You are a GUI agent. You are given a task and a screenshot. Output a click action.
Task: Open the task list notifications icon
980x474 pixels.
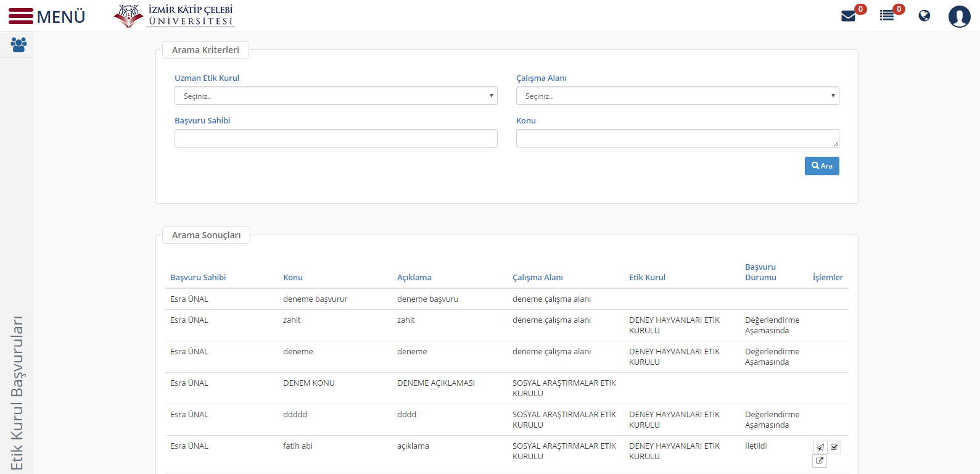tap(887, 15)
